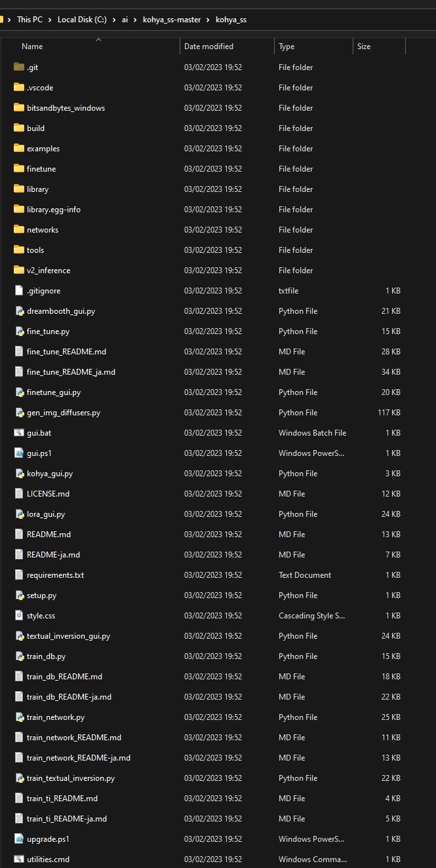Image resolution: width=436 pixels, height=868 pixels.
Task: Select the train_db_README.md file name
Action: tap(64, 676)
